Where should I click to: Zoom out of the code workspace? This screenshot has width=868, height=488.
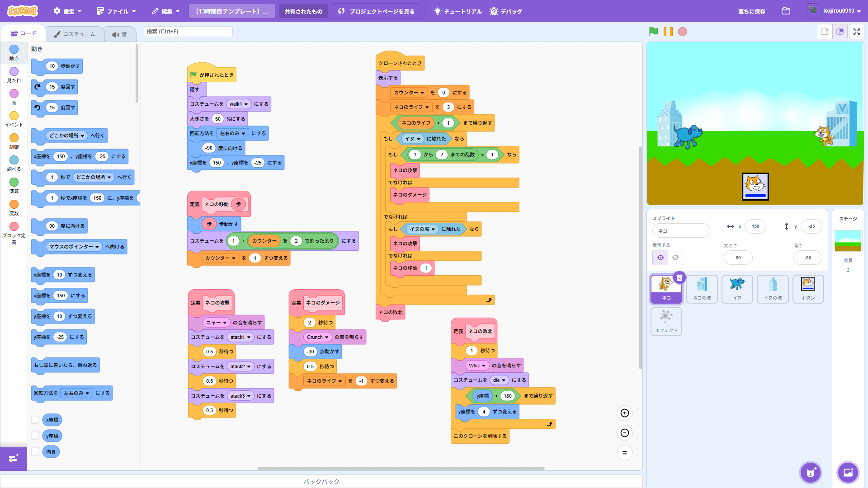click(x=624, y=433)
